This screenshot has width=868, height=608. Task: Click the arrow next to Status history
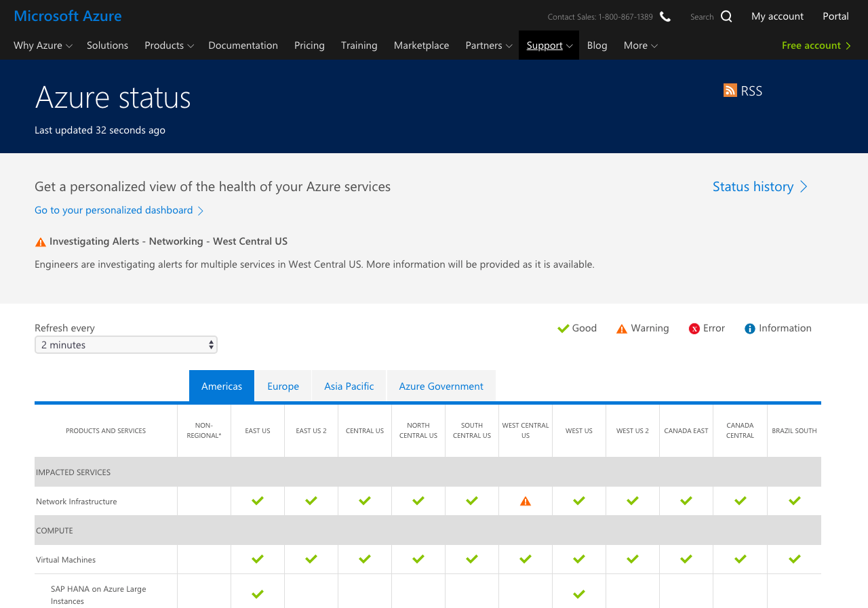click(x=804, y=186)
